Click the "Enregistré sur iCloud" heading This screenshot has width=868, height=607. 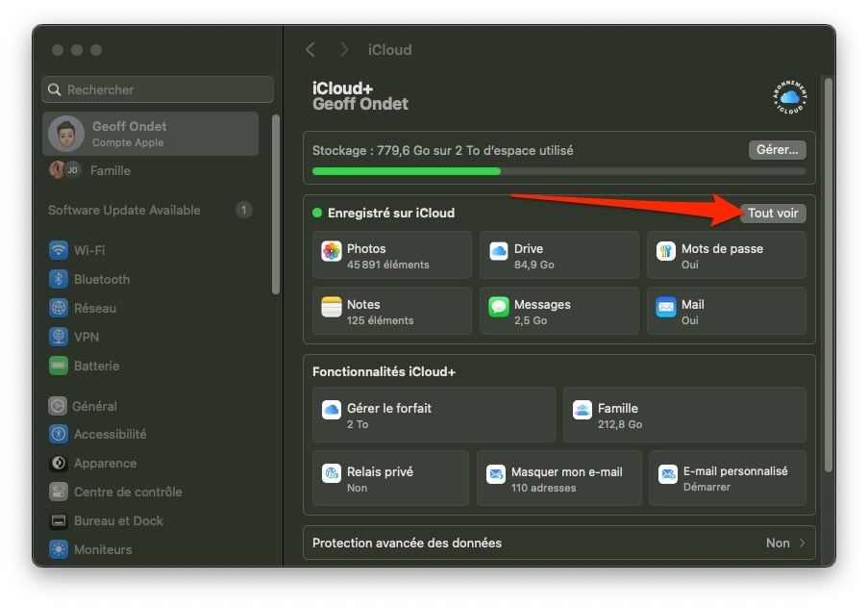click(391, 214)
